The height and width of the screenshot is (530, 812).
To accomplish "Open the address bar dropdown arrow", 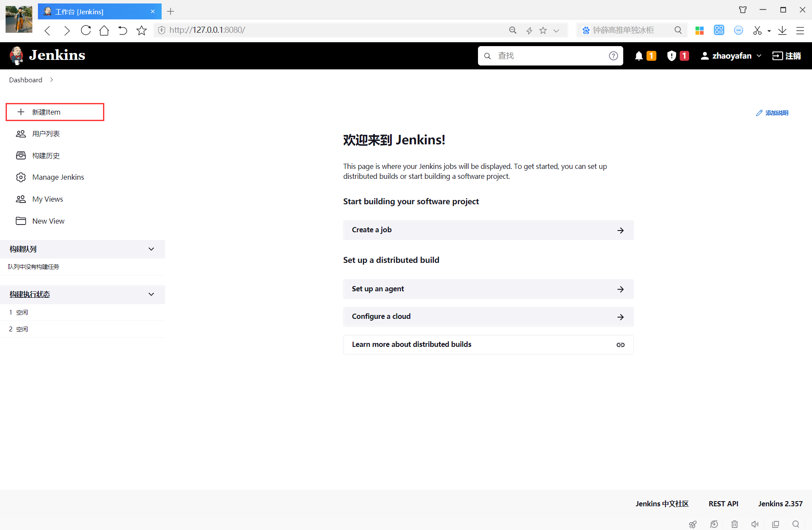I will click(556, 31).
